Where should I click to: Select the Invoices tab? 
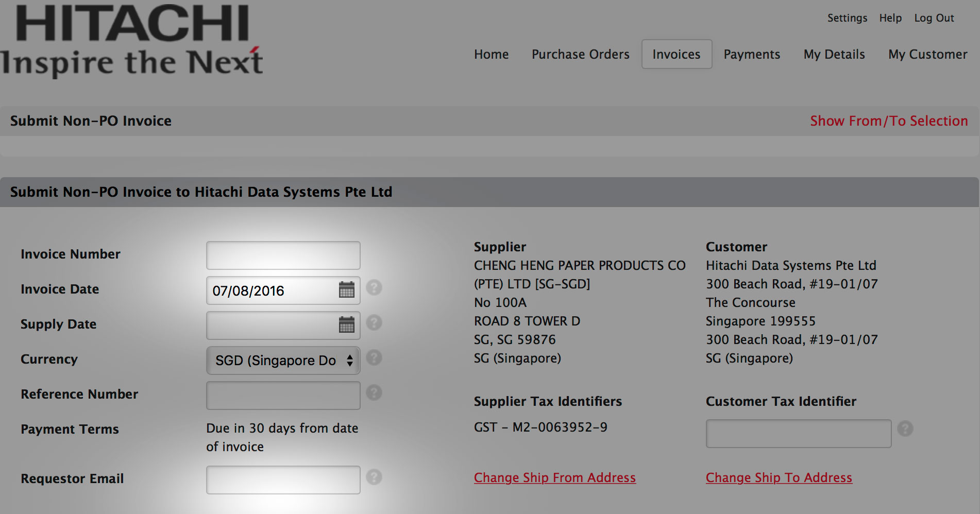point(677,54)
